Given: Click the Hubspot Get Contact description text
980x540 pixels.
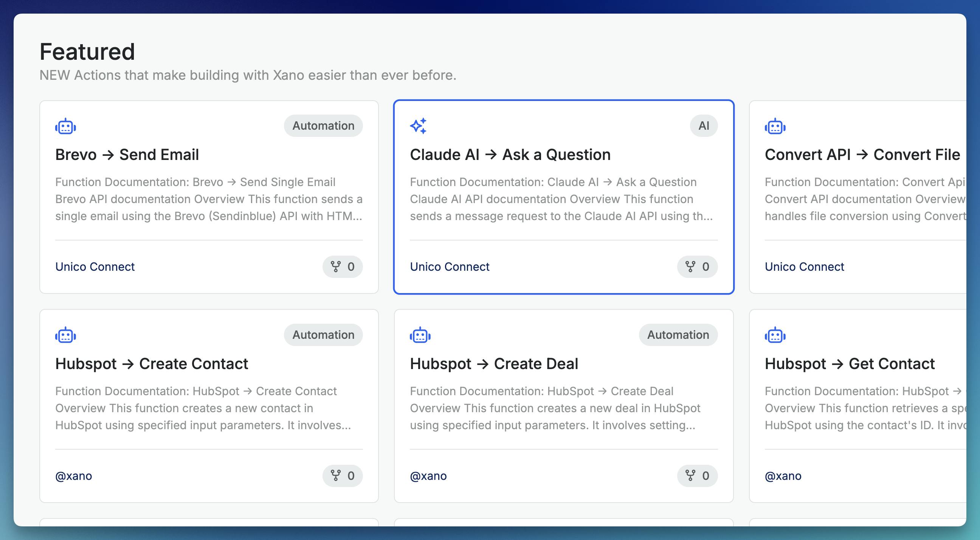Looking at the screenshot, I should coord(865,408).
